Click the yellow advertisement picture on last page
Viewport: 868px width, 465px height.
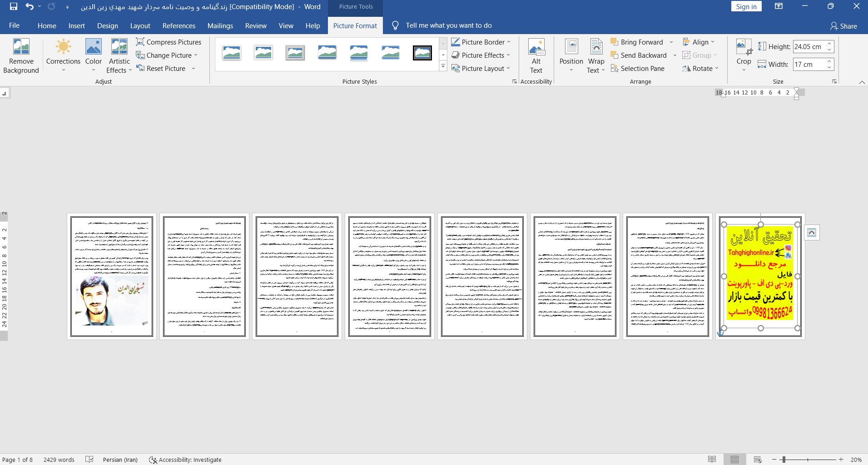click(760, 274)
